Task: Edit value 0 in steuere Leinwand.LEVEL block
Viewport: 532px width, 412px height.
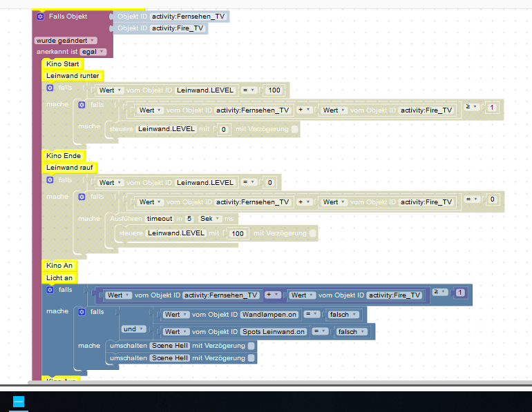Action: pyautogui.click(x=224, y=129)
